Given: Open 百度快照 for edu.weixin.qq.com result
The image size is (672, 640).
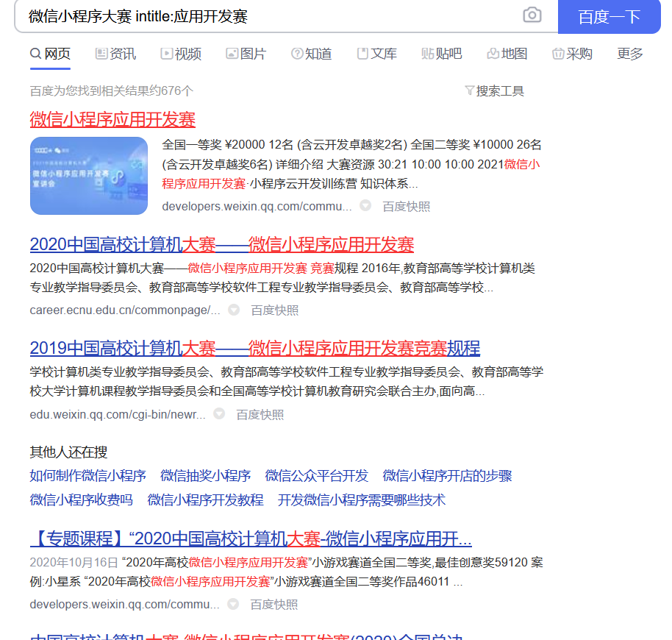Looking at the screenshot, I should point(260,414).
